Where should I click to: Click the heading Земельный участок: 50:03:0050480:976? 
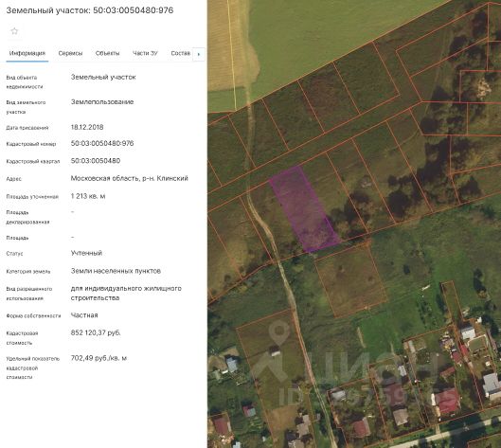pos(90,10)
